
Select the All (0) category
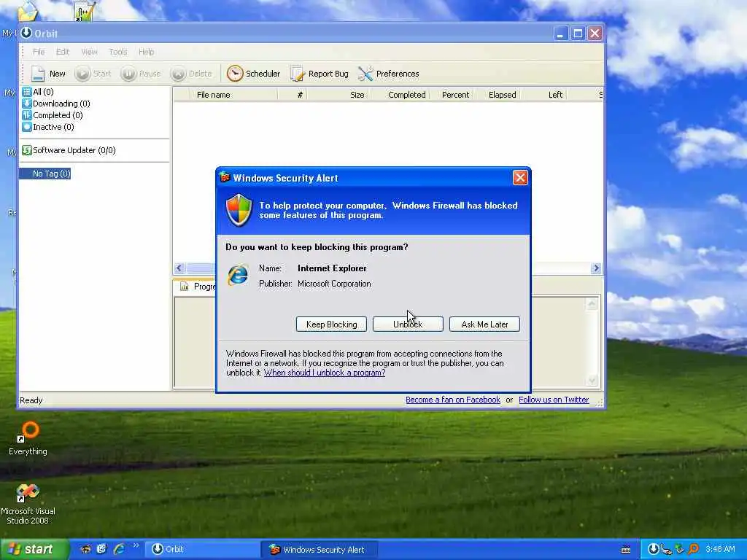click(38, 92)
